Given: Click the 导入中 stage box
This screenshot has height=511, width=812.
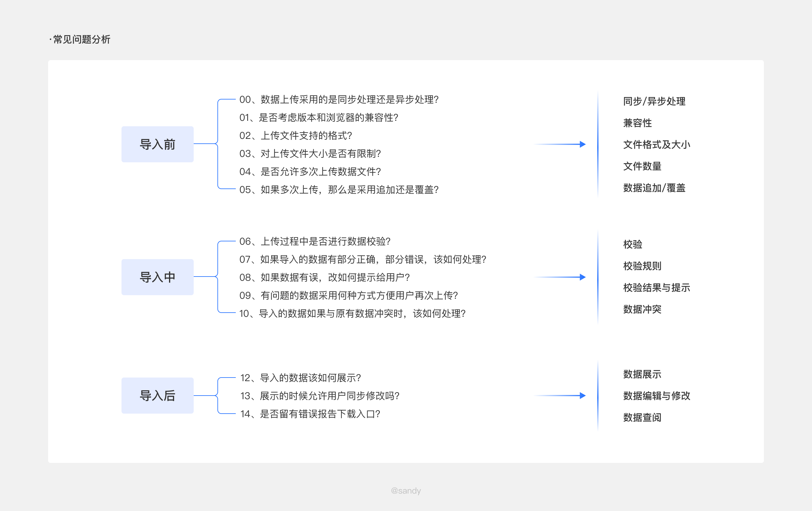Looking at the screenshot, I should coord(158,277).
